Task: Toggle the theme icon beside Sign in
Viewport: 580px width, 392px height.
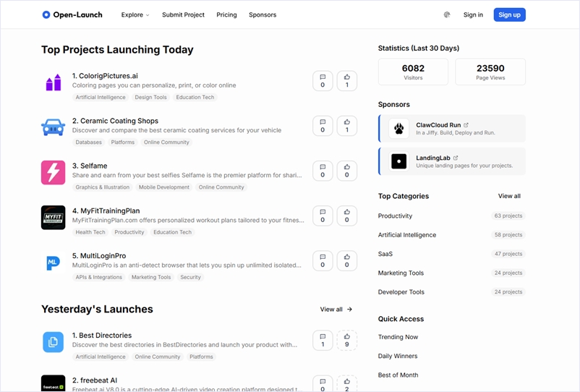Action: (447, 14)
